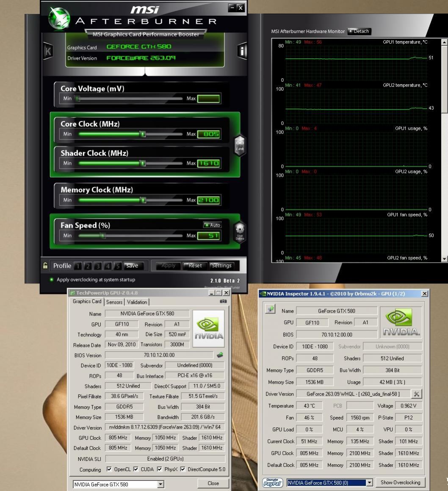Select Afterburner profile slot 4
The width and height of the screenshot is (448, 491).
[x=108, y=266]
